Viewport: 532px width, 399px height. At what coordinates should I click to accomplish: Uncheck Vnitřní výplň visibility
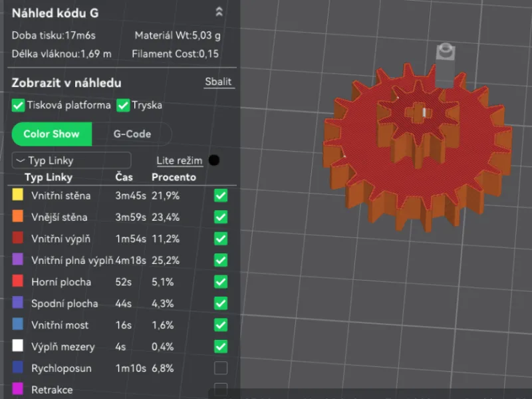pyautogui.click(x=221, y=239)
